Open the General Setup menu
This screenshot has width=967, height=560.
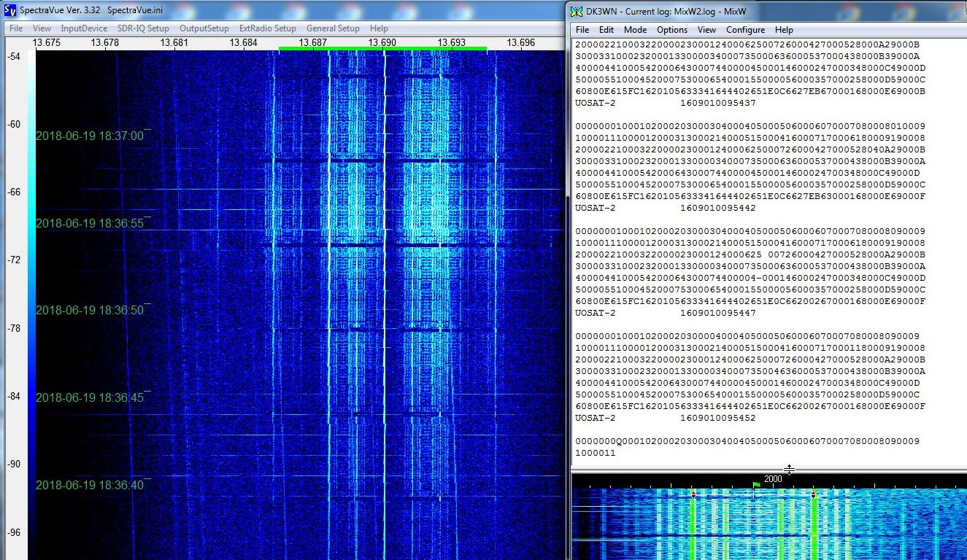[333, 28]
